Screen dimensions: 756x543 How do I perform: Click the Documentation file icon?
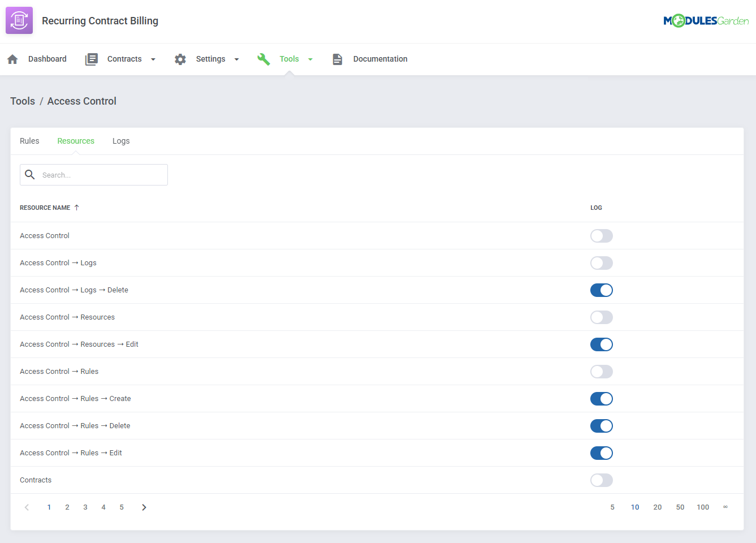[x=338, y=59]
